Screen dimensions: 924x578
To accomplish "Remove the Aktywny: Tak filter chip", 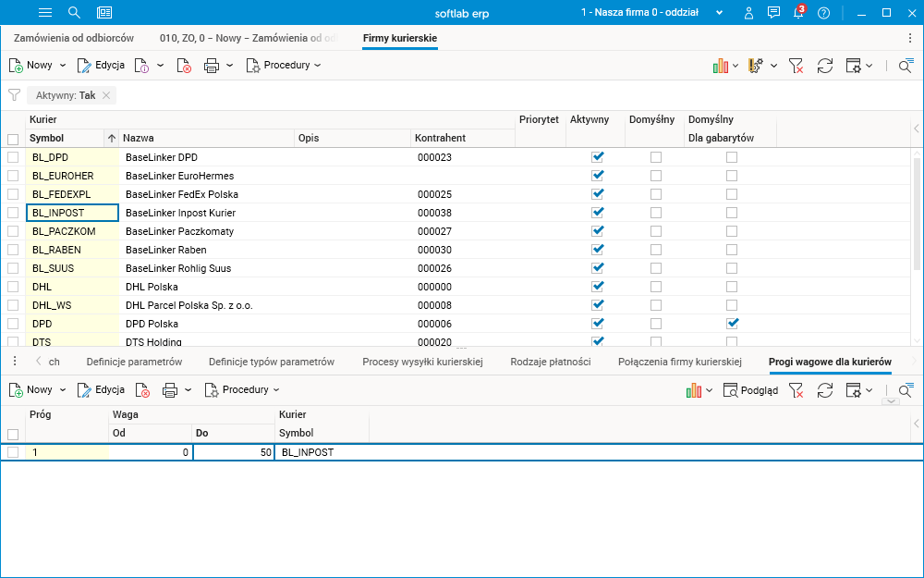I will tap(106, 95).
